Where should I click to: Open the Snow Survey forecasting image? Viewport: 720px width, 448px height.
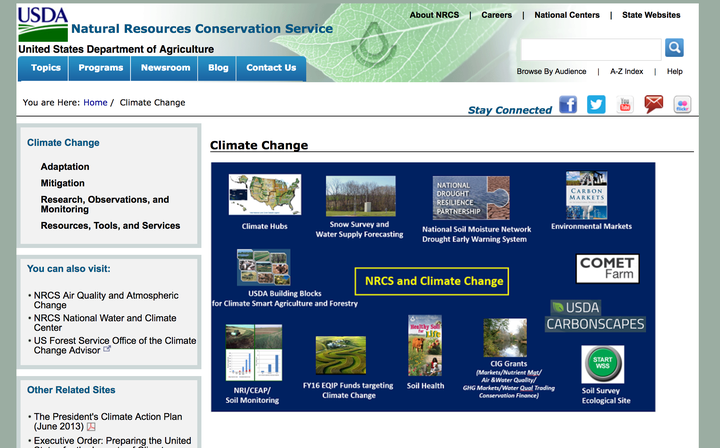click(360, 196)
